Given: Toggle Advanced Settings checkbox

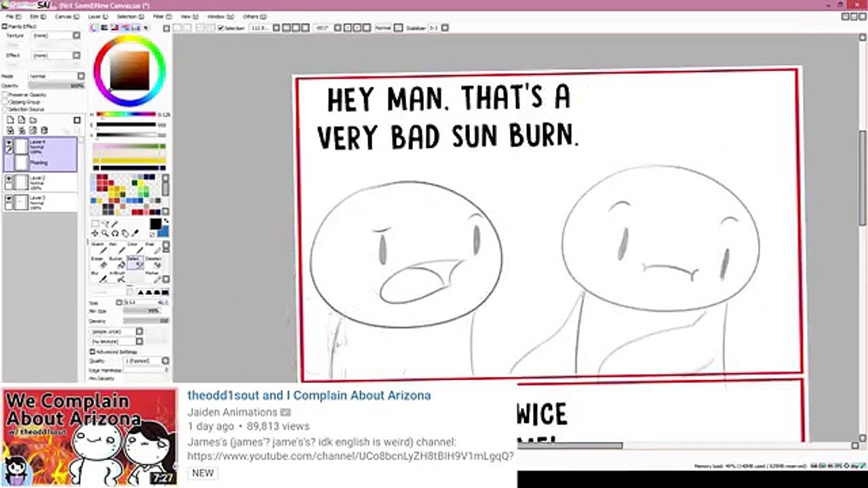Looking at the screenshot, I should click(93, 352).
